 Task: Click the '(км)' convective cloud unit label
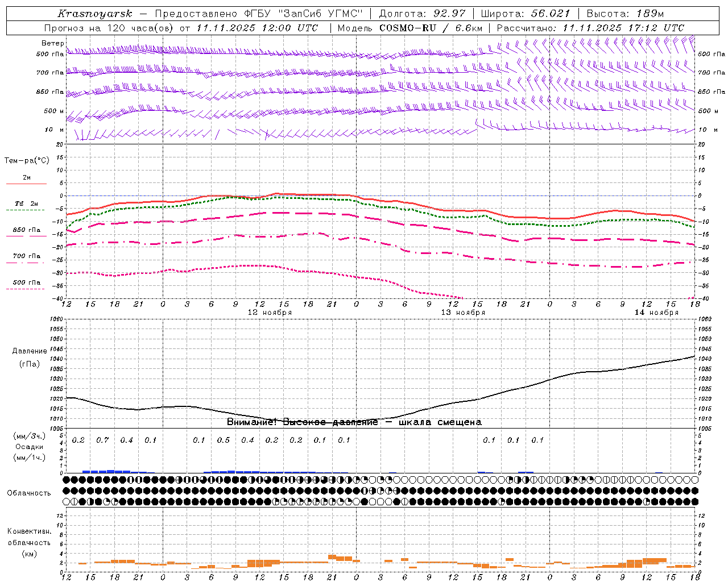30,554
